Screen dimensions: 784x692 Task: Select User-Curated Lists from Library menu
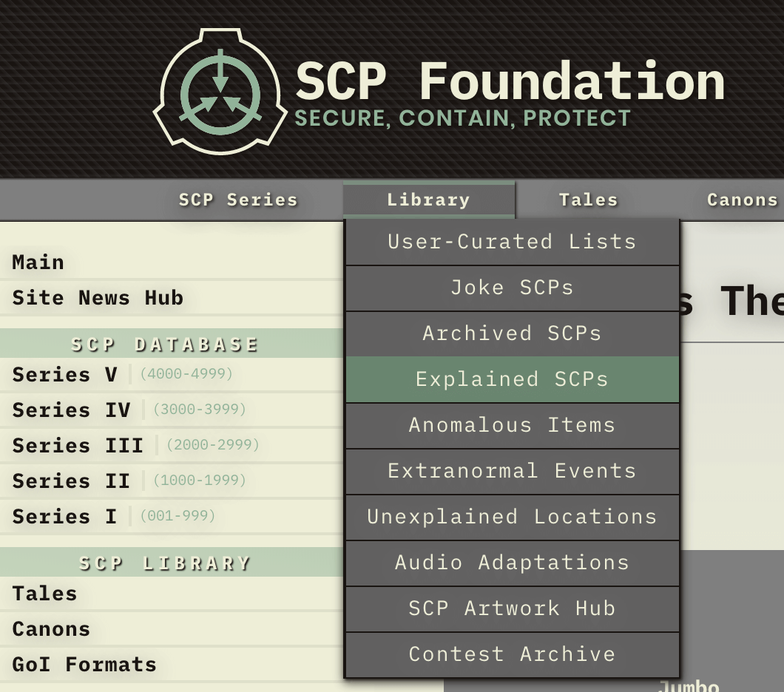click(x=512, y=242)
